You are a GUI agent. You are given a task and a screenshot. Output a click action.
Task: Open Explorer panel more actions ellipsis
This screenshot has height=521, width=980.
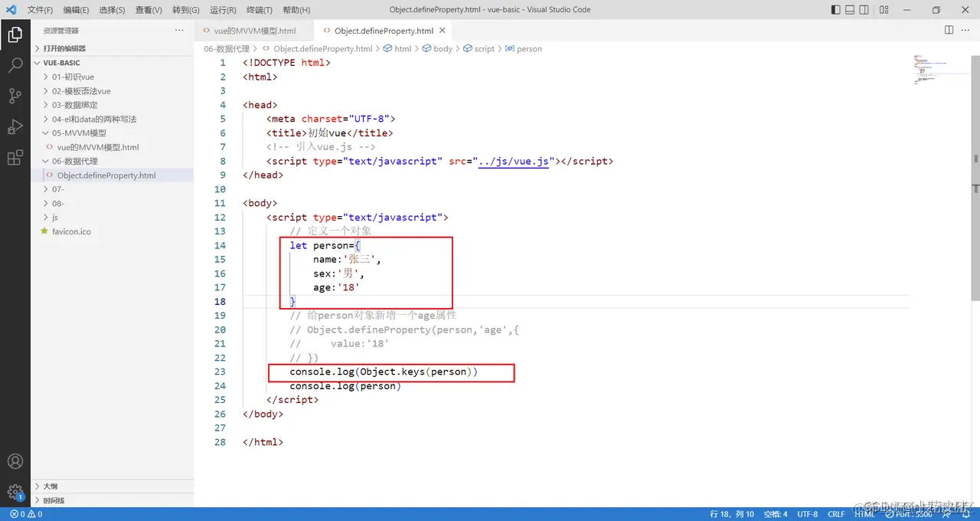[179, 30]
